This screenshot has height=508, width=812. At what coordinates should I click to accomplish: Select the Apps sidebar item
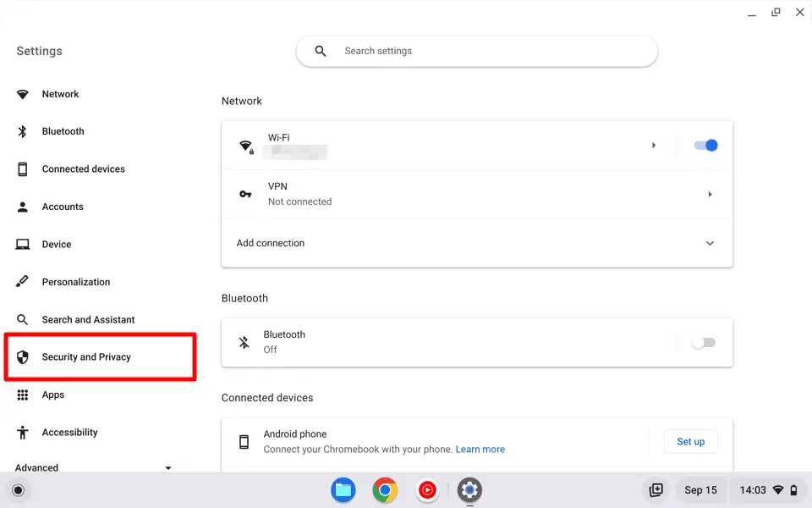click(x=52, y=395)
